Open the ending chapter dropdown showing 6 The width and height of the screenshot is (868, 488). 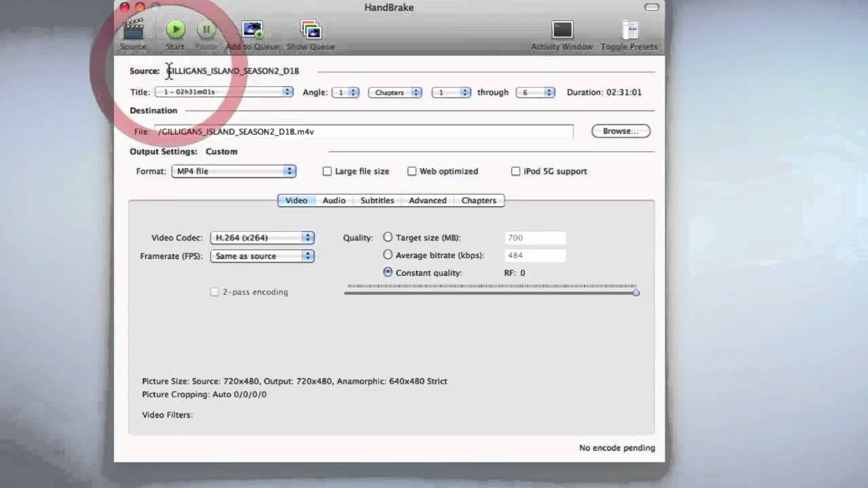[535, 92]
